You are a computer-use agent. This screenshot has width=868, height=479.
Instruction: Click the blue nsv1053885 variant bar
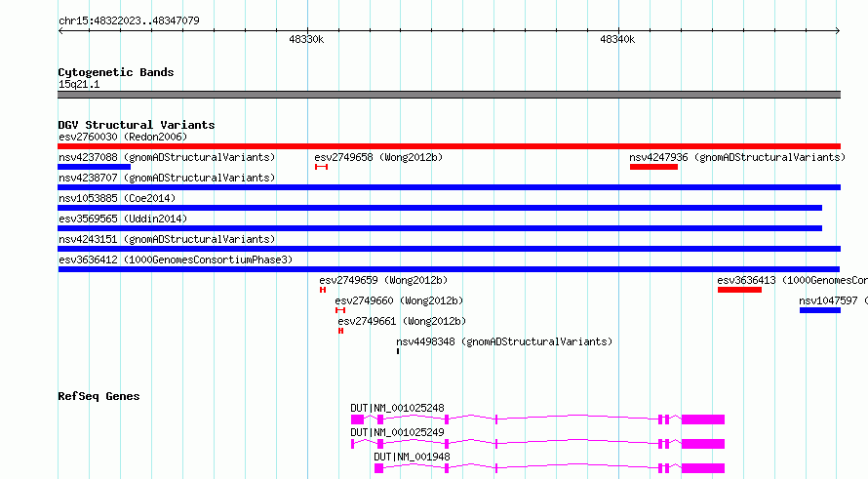(440, 208)
